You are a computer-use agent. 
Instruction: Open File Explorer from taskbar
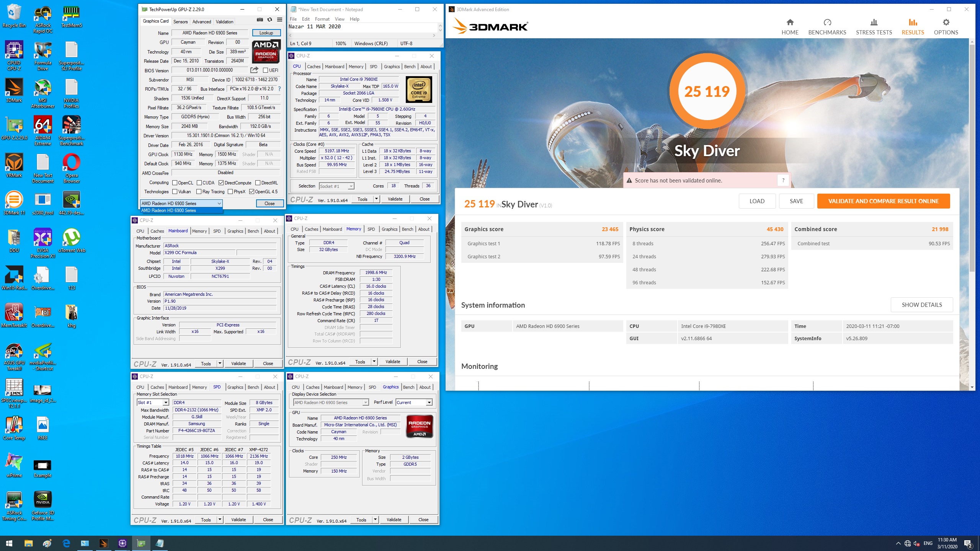(x=28, y=543)
